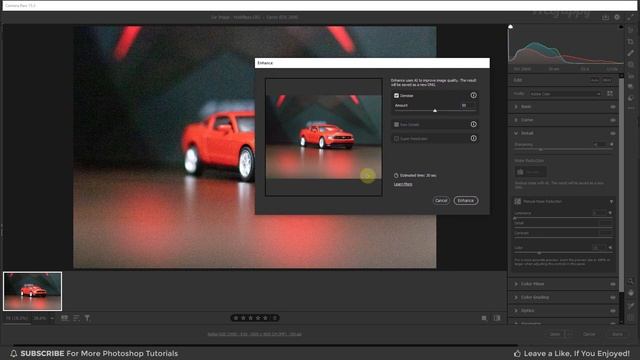The width and height of the screenshot is (640, 360).
Task: Click the Denoise Amount slider handle
Action: (435, 110)
